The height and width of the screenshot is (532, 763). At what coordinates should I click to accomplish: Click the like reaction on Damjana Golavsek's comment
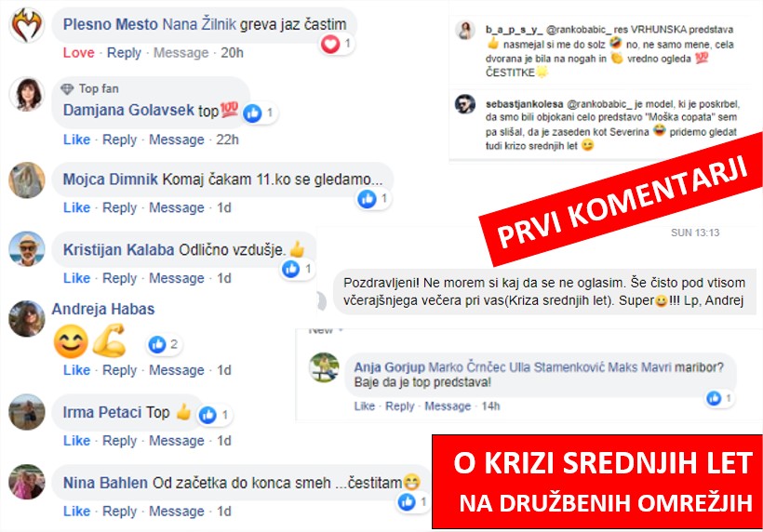(252, 113)
